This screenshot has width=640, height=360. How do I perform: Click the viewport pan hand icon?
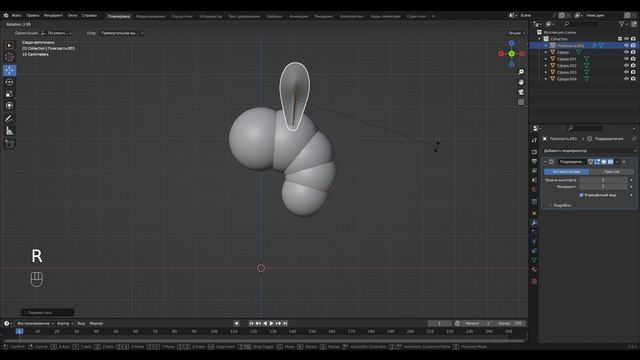coord(521,82)
